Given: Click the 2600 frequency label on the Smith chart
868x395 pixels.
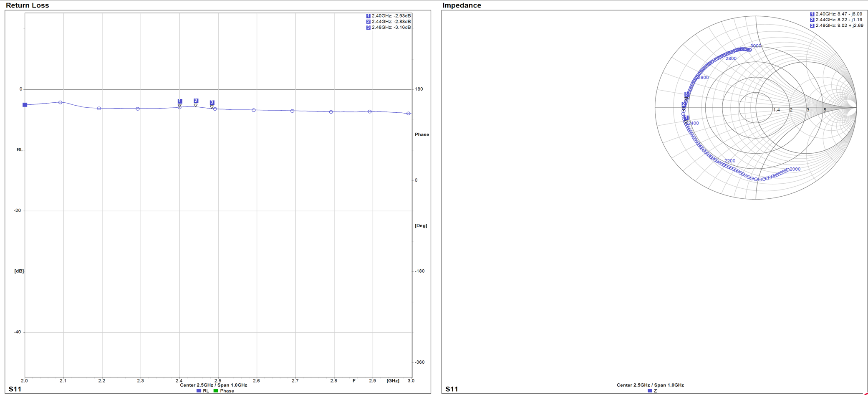Looking at the screenshot, I should pyautogui.click(x=703, y=78).
